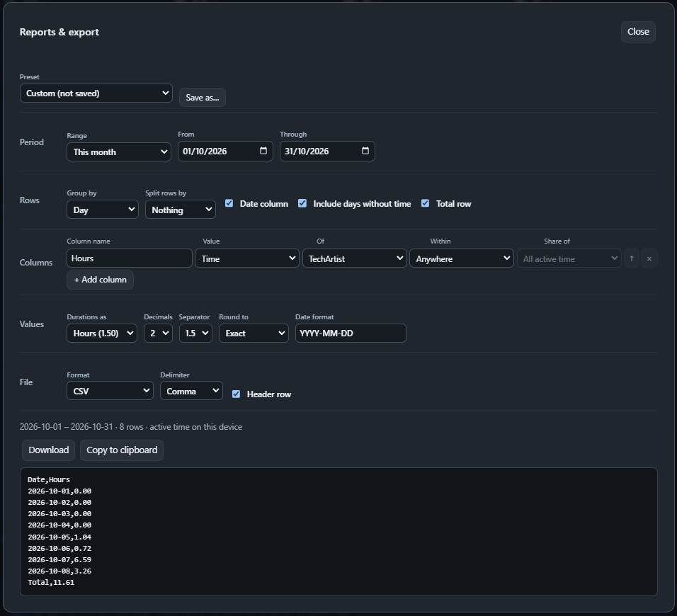677x616 pixels.
Task: Change the Decimals dropdown value
Action: pos(159,333)
